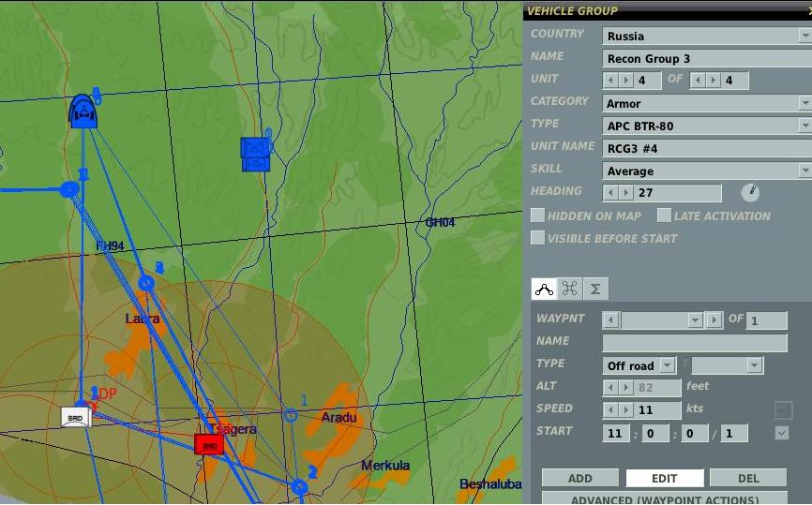Open the Skill dropdown showing Average
Screen dimensions: 812x505
(707, 171)
